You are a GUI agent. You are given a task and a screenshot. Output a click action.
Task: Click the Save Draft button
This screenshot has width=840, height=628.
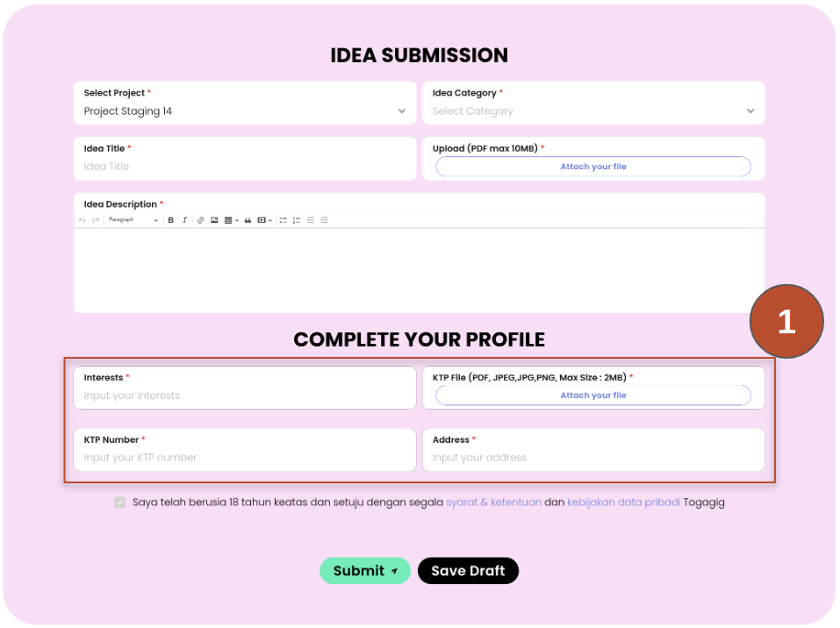tap(468, 571)
